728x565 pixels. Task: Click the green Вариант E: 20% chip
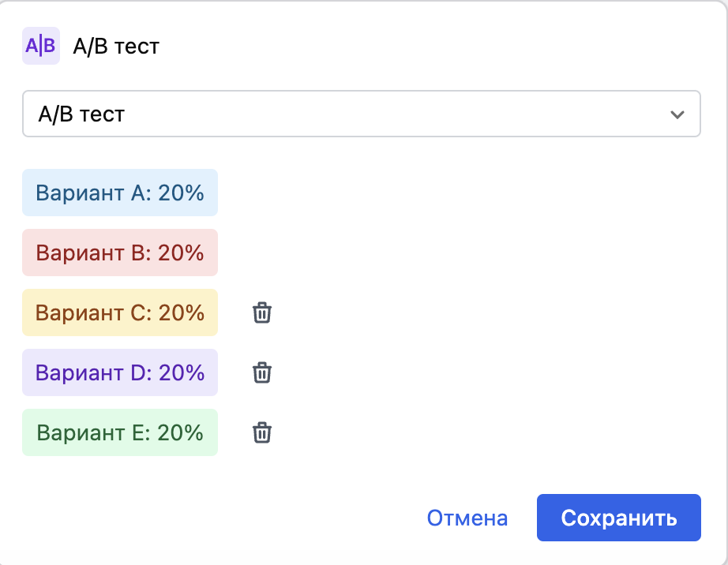pos(119,432)
